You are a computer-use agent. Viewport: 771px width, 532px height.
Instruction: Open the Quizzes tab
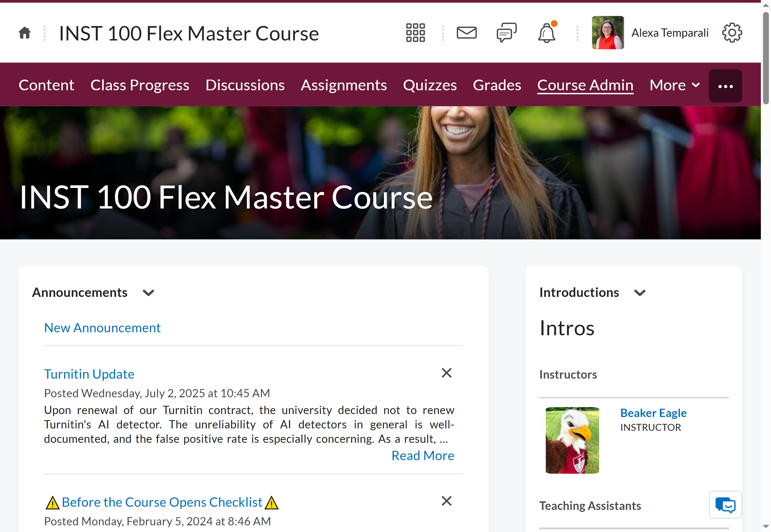pos(430,85)
